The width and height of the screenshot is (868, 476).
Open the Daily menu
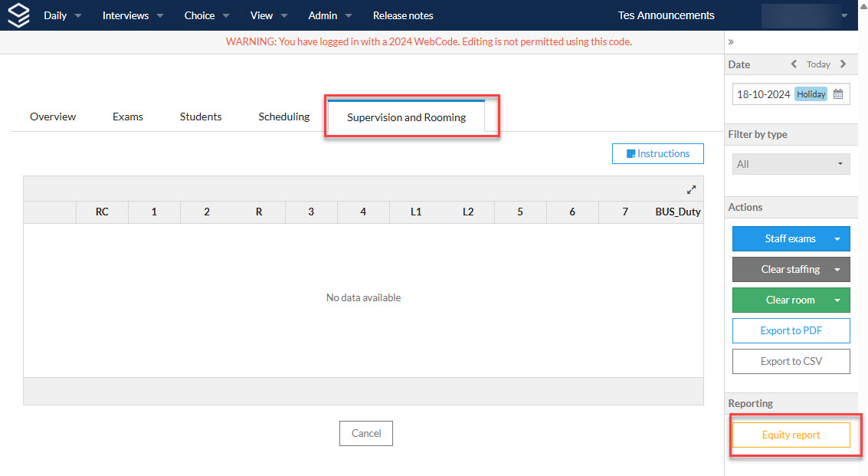click(62, 15)
